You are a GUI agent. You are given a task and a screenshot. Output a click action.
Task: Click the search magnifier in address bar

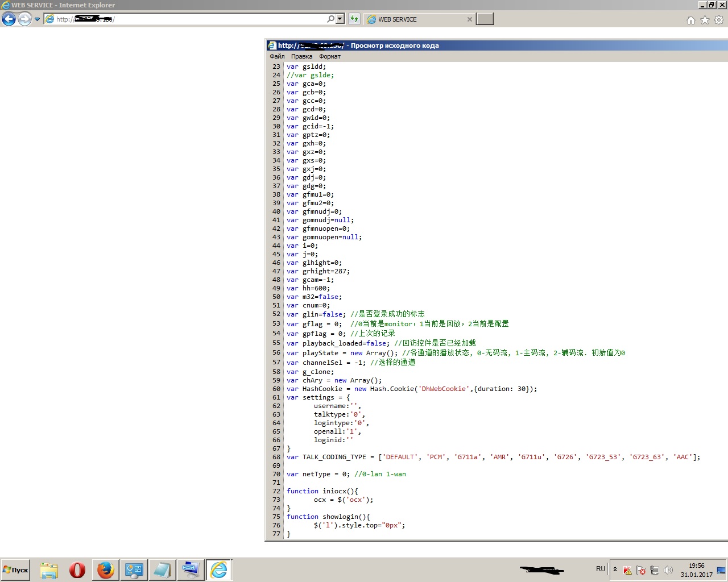(x=330, y=19)
